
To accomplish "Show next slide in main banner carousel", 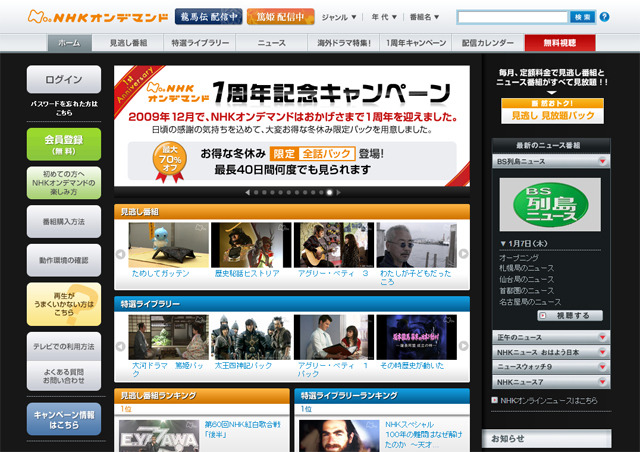I will click(338, 192).
